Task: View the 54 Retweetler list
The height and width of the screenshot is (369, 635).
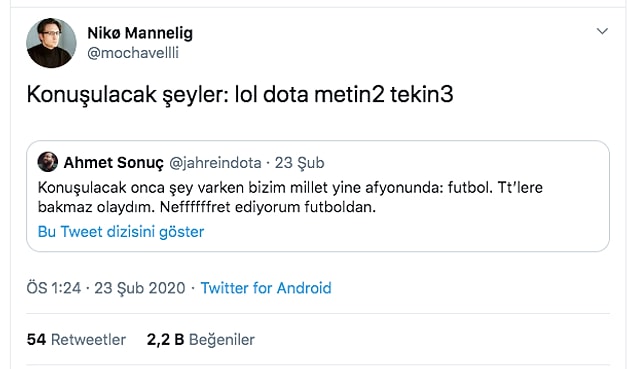Action: coord(76,339)
